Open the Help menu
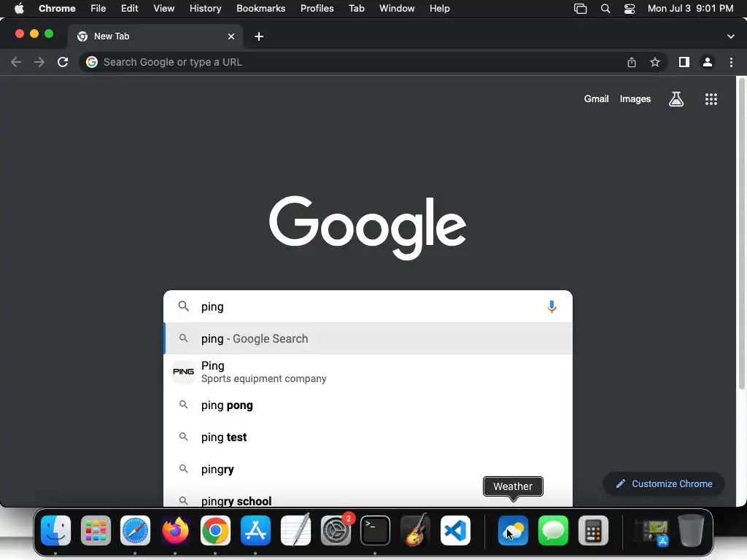 [x=439, y=9]
